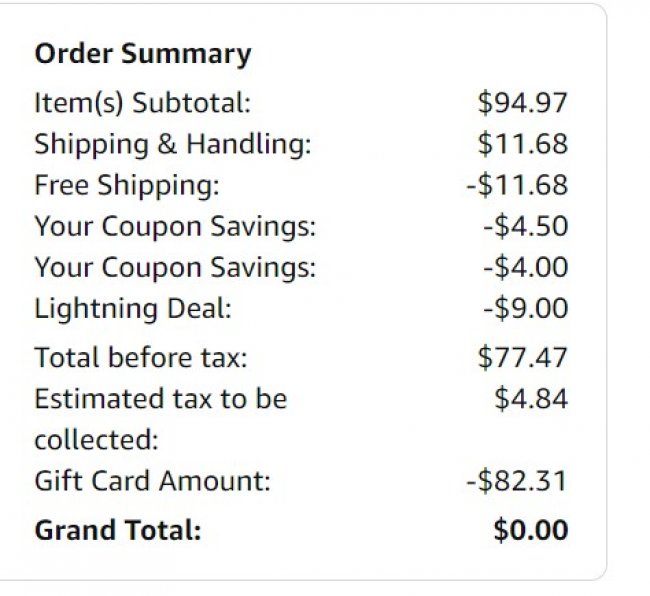Select the -$4.50 coupon amount
This screenshot has height=596, width=650.
[x=524, y=226]
